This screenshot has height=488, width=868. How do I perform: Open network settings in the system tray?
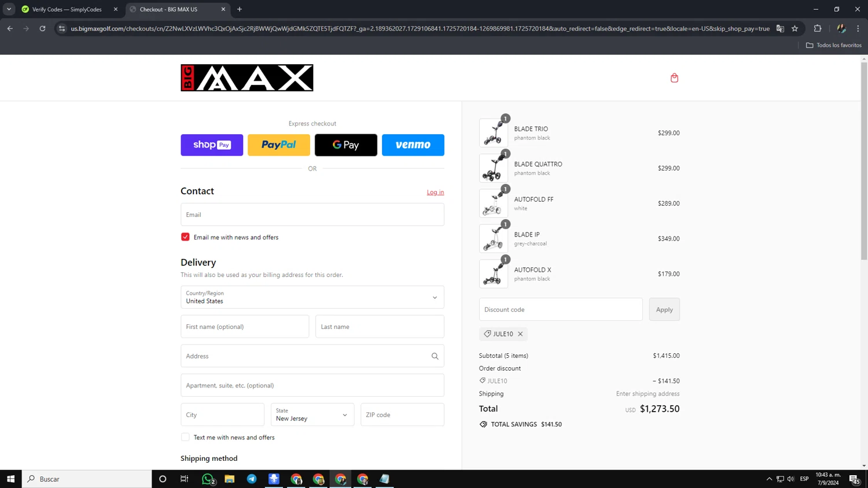pos(780,479)
